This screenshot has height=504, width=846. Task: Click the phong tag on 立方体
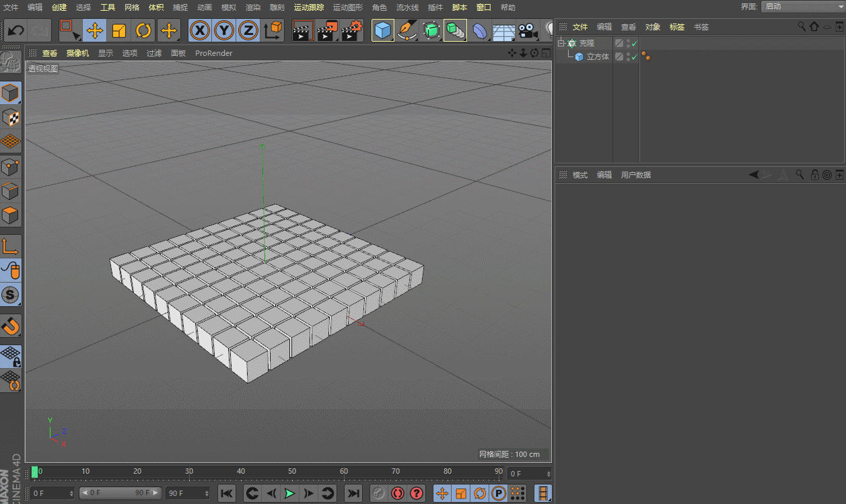point(645,57)
